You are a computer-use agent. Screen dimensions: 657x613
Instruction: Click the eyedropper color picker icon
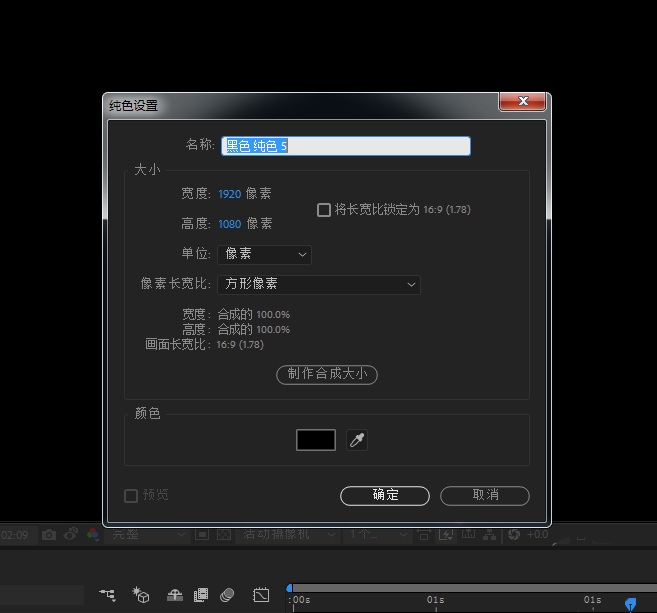(357, 440)
